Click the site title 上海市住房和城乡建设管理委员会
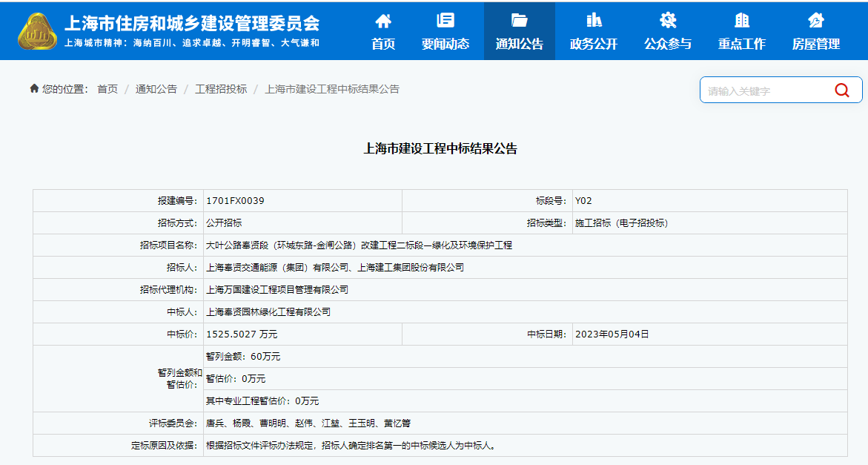The width and height of the screenshot is (868, 465). [192, 23]
